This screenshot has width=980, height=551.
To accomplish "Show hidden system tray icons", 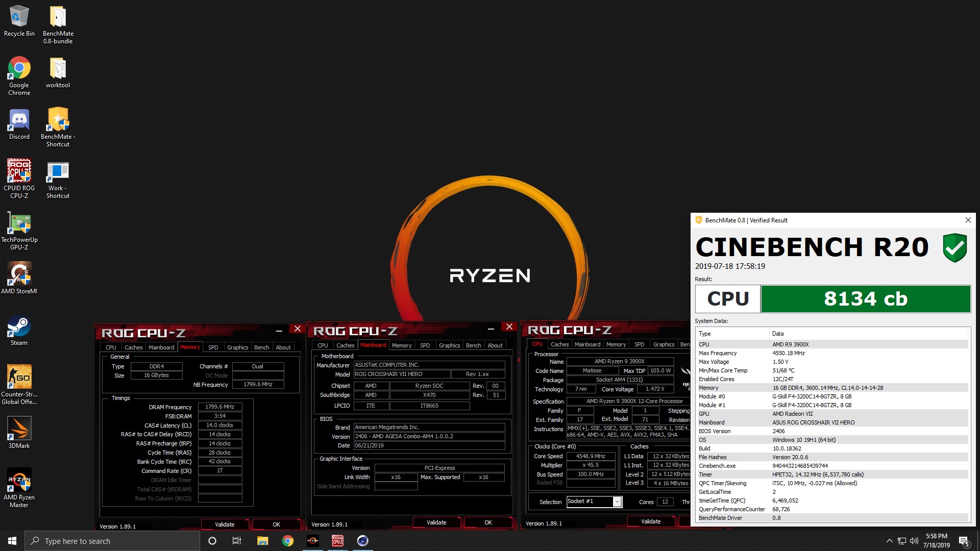I will pos(889,541).
